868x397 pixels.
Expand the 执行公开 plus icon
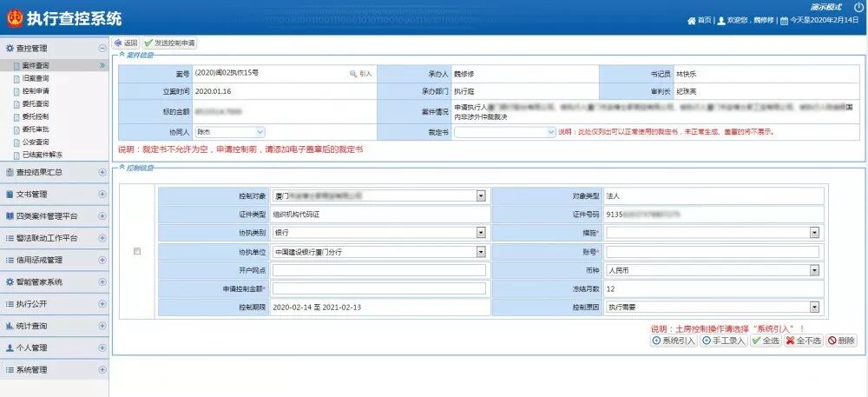pyautogui.click(x=102, y=304)
